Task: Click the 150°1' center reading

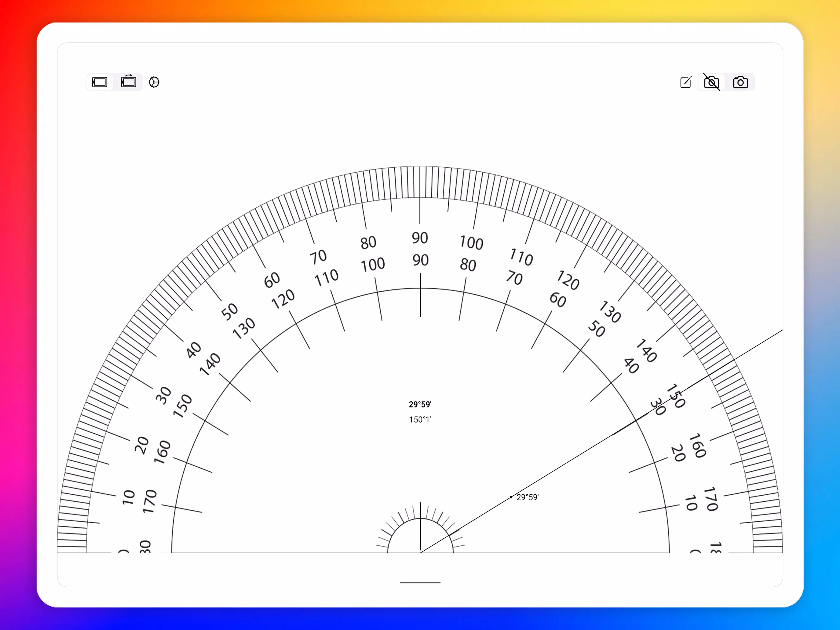Action: (420, 420)
